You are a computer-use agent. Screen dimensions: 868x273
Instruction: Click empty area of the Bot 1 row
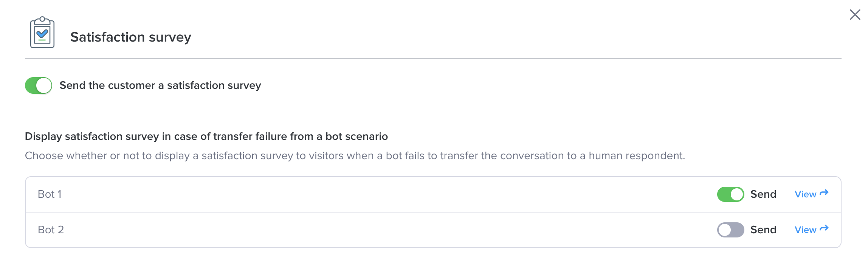[x=378, y=194]
